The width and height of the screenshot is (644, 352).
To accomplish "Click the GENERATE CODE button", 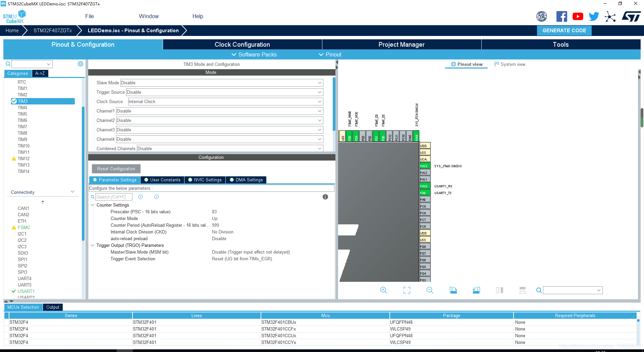I will (x=564, y=30).
